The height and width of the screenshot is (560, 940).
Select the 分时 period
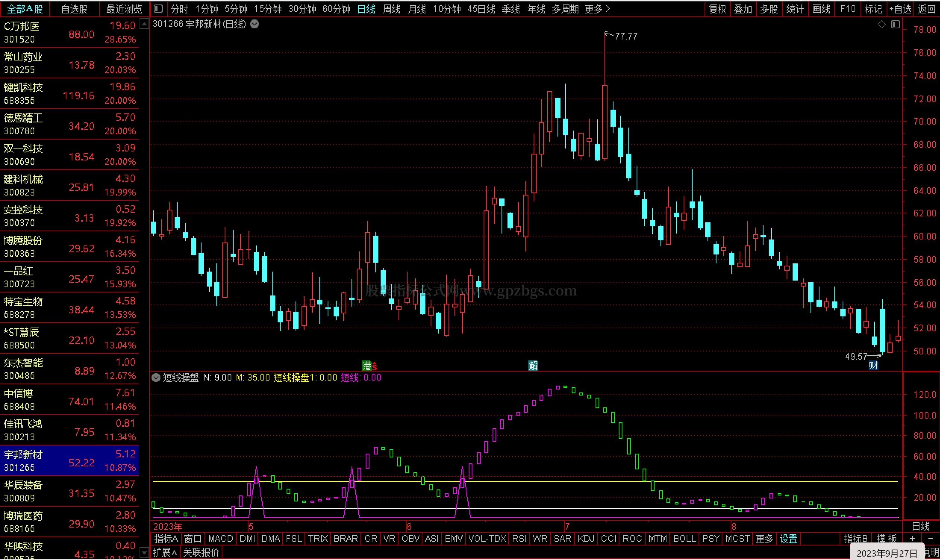click(x=179, y=9)
